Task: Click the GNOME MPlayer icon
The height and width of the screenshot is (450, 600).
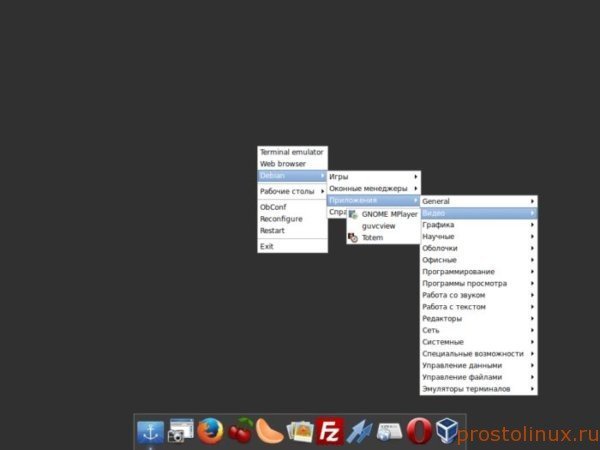Action: tap(353, 215)
